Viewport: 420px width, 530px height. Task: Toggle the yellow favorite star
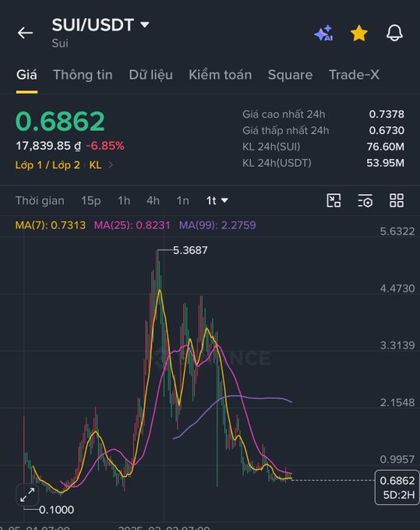click(x=359, y=33)
